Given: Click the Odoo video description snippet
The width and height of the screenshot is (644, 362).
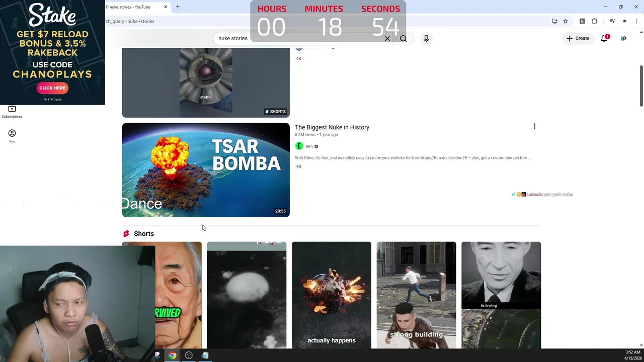Looking at the screenshot, I should tap(413, 158).
